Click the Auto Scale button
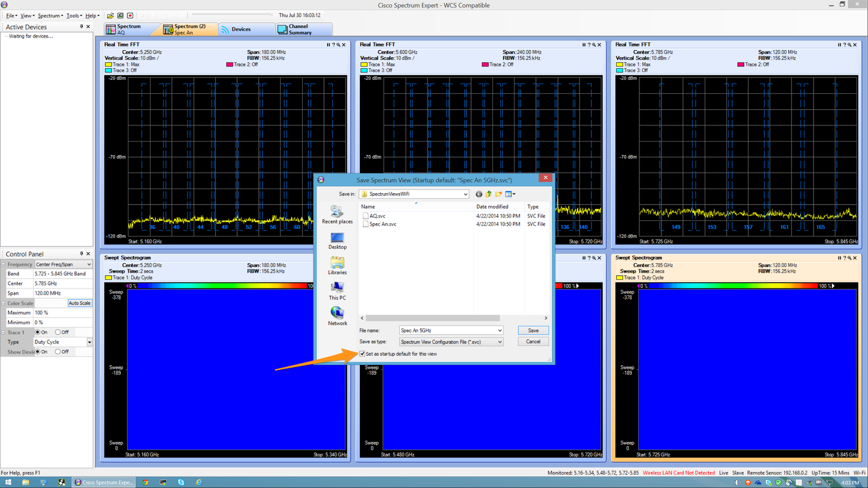Image resolution: width=868 pixels, height=488 pixels. [x=79, y=303]
